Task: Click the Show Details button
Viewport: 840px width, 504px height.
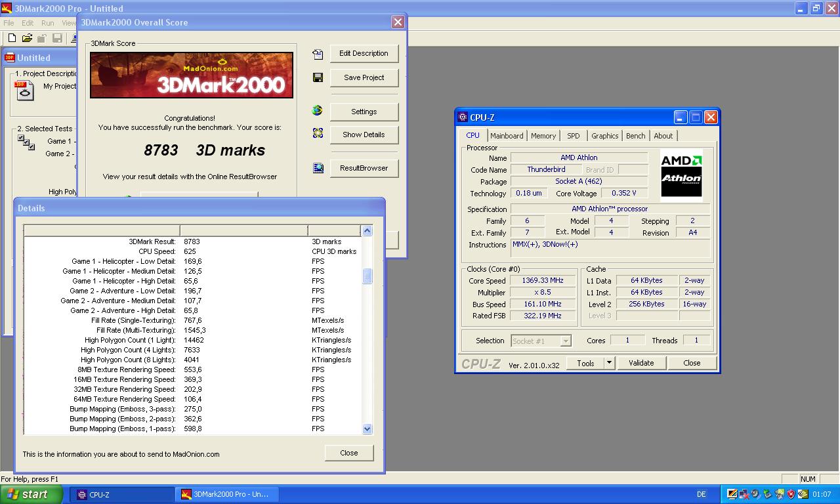Action: coord(364,135)
